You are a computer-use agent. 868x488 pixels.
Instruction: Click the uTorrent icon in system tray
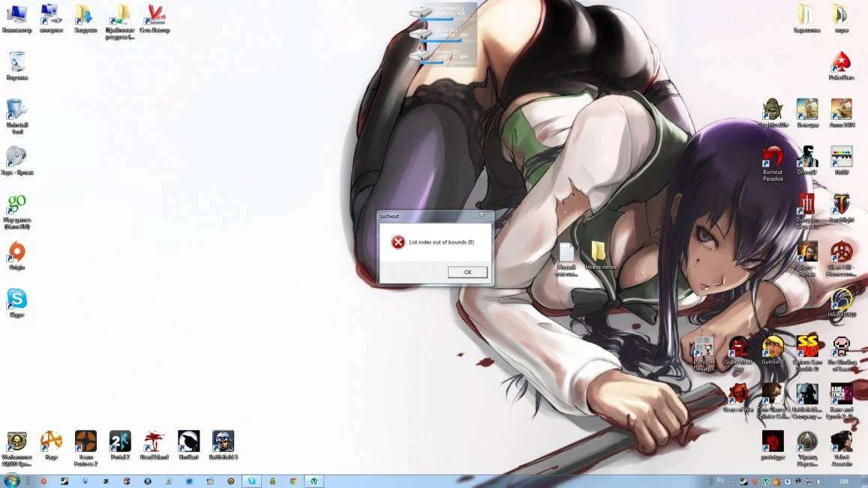pos(766,481)
